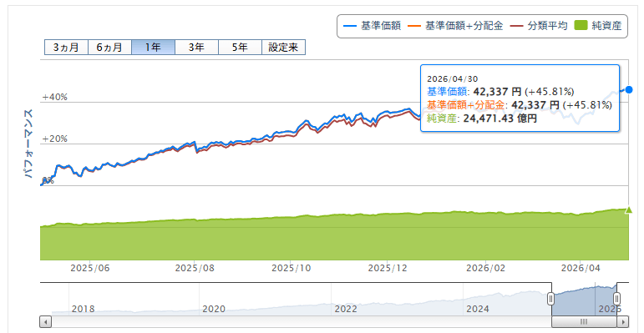The image size is (644, 333).
Task: Click the tooltip date 2026/04/30
Action: [x=453, y=79]
